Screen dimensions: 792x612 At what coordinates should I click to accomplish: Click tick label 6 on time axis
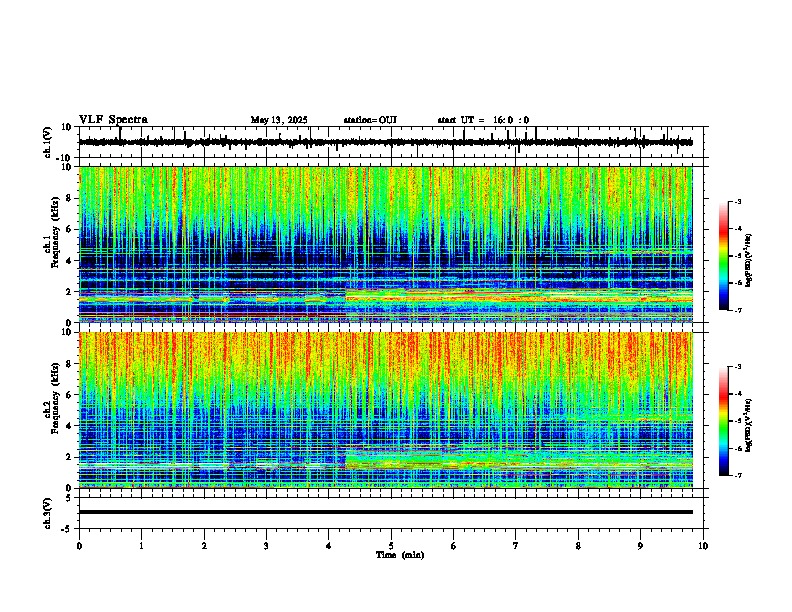(454, 546)
